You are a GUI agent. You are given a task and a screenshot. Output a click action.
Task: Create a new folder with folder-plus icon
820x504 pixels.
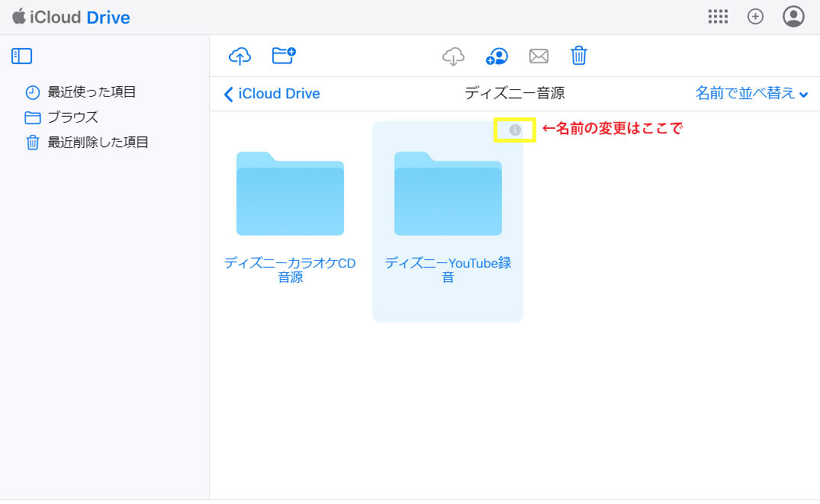click(284, 56)
